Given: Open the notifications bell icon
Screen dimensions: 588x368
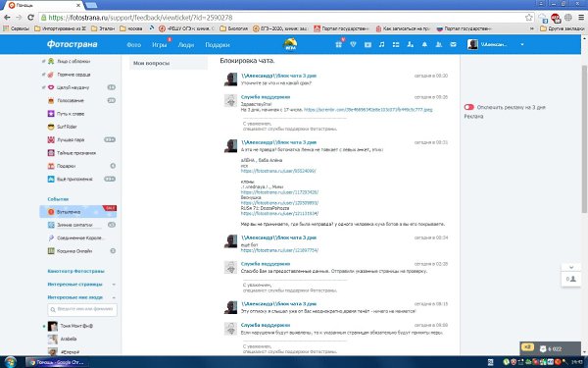Looking at the screenshot, I should [x=424, y=45].
